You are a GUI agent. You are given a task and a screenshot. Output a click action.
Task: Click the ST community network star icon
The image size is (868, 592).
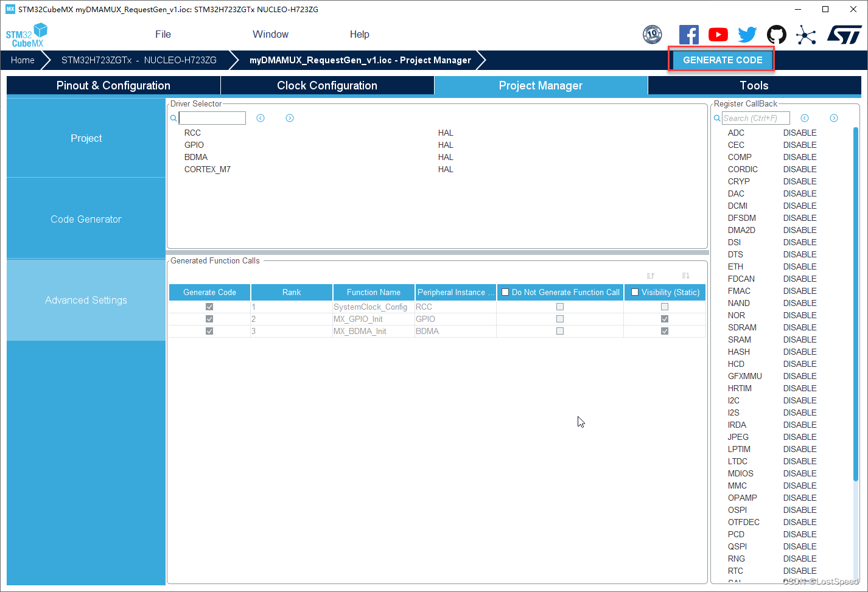coord(806,35)
